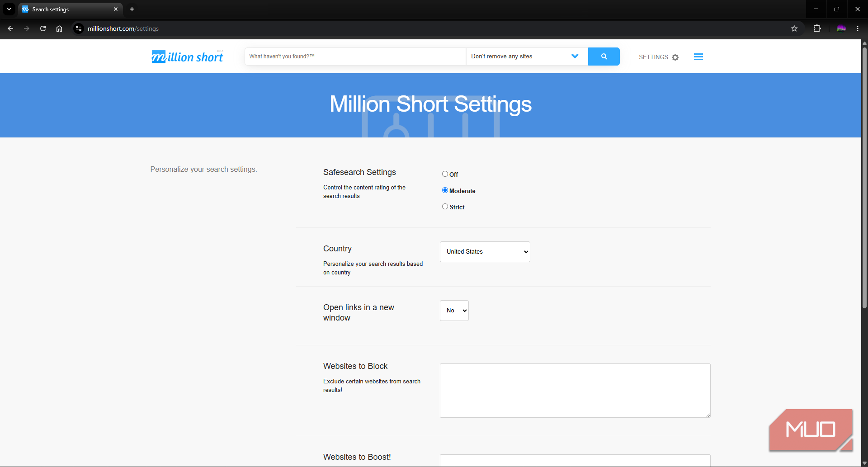Click the Safesearch Settings heading

(x=359, y=172)
